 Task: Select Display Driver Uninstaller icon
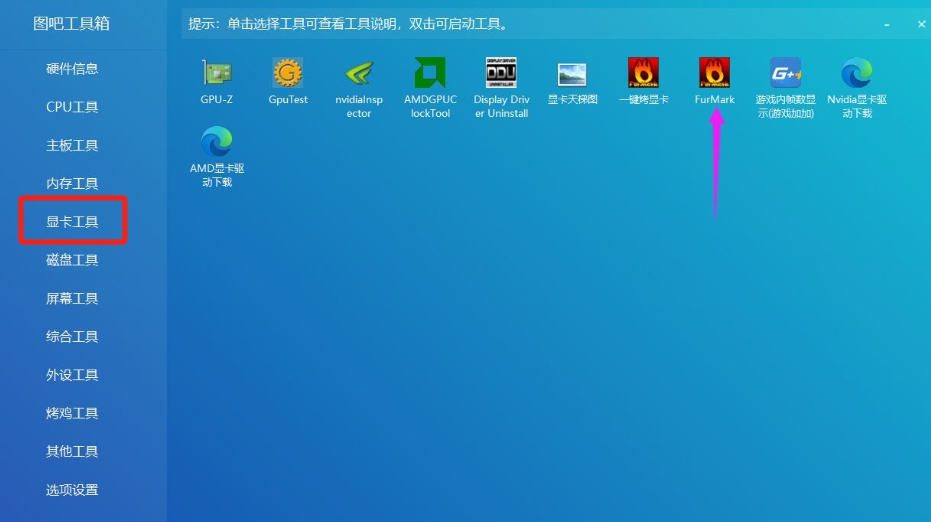pyautogui.click(x=501, y=74)
